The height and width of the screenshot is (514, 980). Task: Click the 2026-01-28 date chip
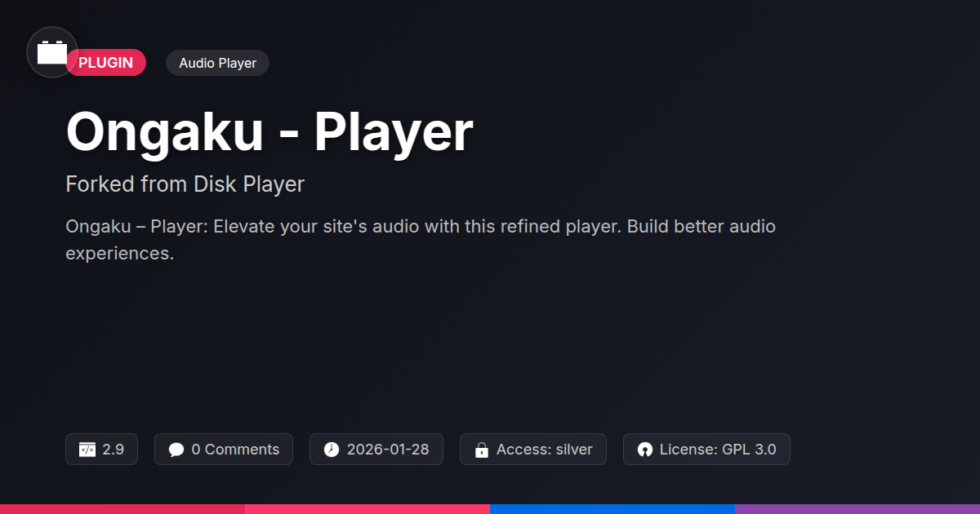coord(376,450)
